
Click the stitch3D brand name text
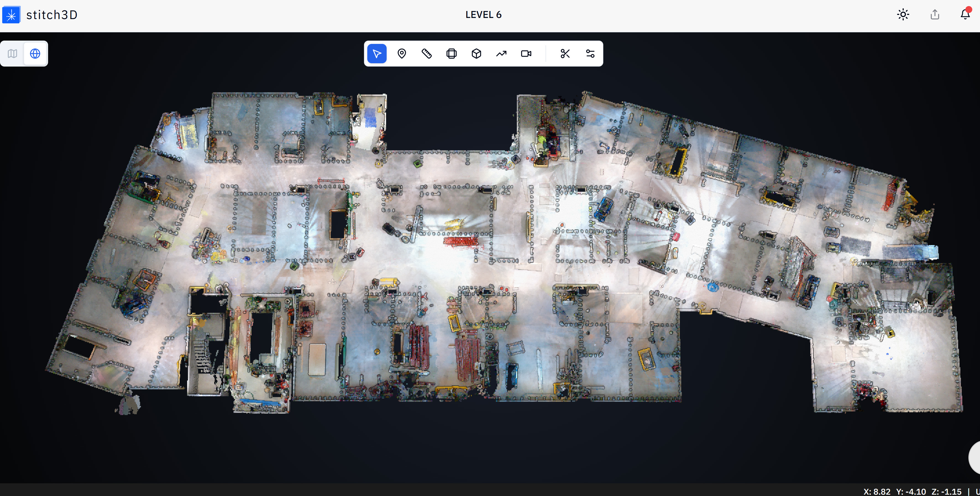click(x=52, y=15)
